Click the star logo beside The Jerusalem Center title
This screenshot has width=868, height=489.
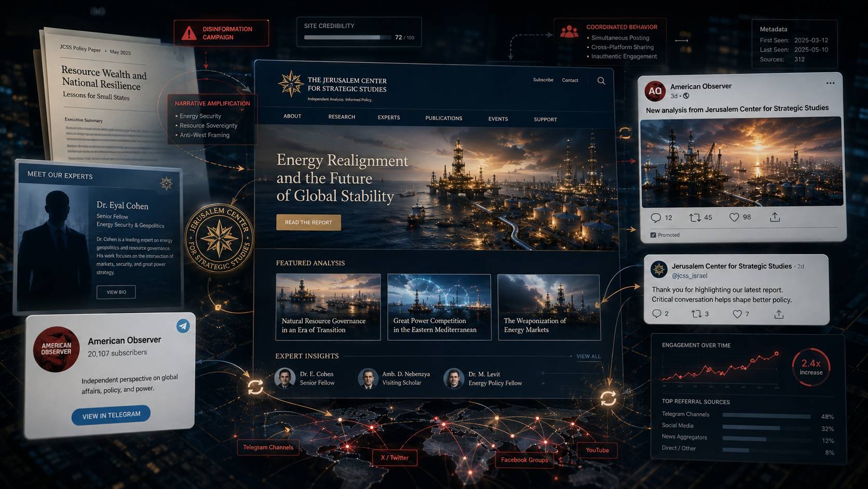point(290,84)
